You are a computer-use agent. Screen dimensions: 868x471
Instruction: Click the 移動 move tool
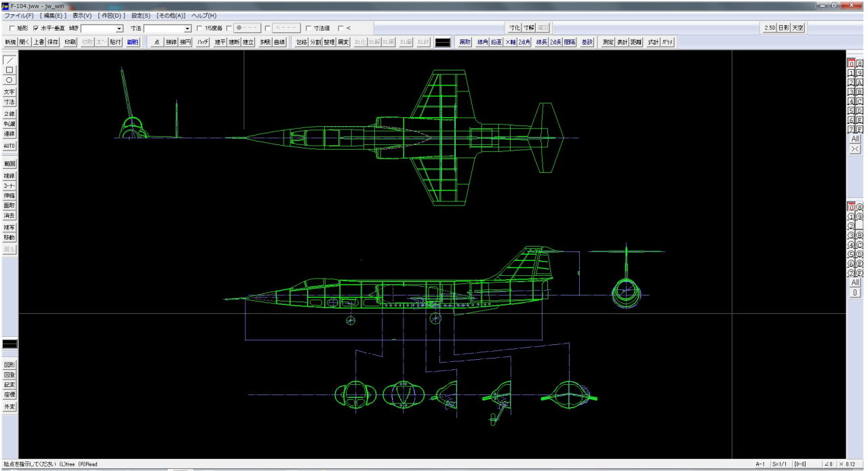pyautogui.click(x=9, y=238)
